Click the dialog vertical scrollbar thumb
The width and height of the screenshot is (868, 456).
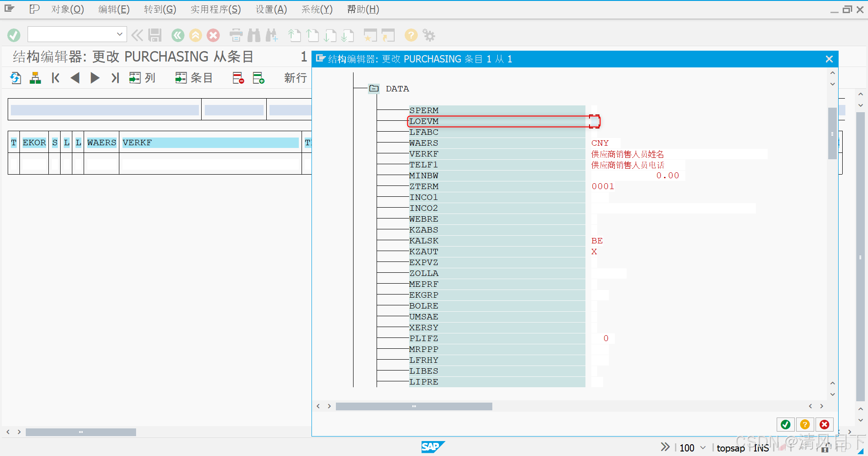[x=832, y=133]
